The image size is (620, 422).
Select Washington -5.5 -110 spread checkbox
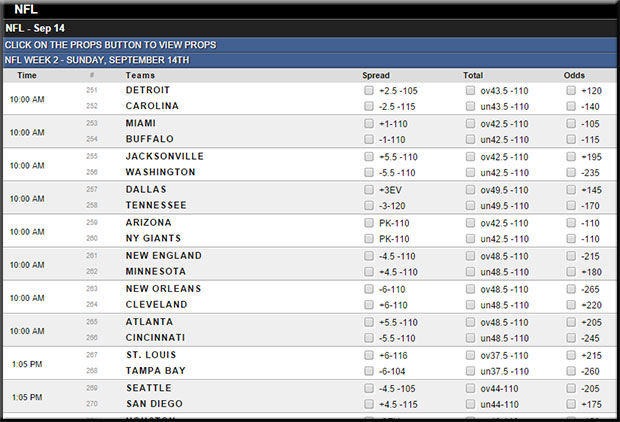pyautogui.click(x=369, y=173)
